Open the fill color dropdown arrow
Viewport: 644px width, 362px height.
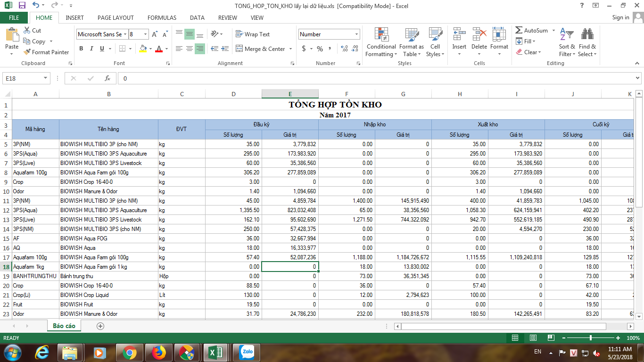click(150, 49)
